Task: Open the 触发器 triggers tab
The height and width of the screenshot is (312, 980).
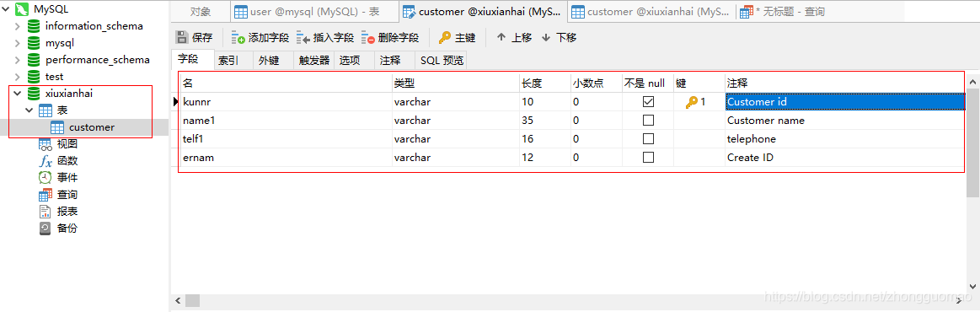Action: pos(314,60)
